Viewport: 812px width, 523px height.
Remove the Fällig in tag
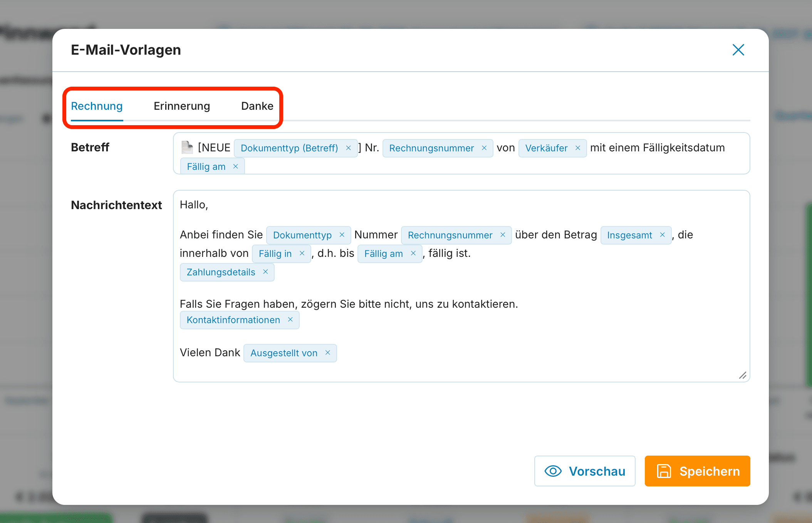pyautogui.click(x=302, y=253)
